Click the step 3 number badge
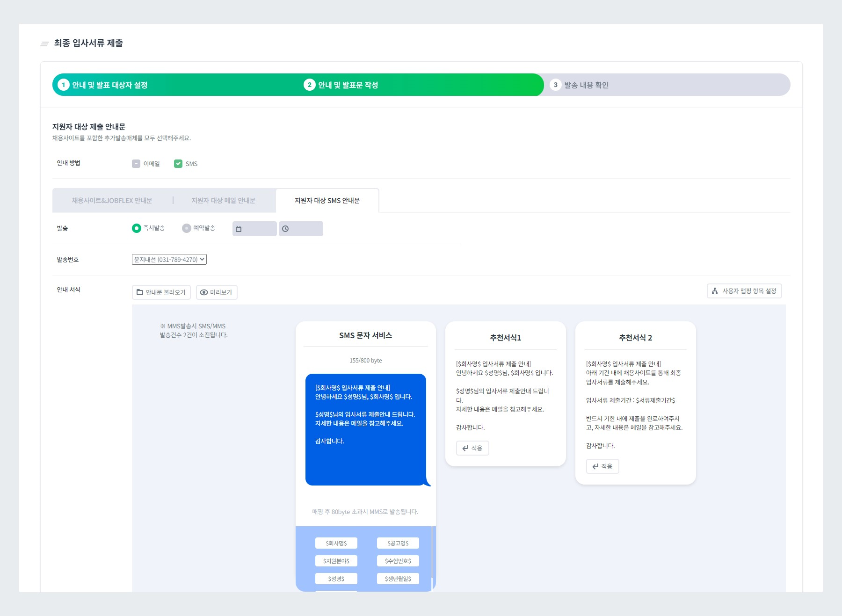 (555, 85)
